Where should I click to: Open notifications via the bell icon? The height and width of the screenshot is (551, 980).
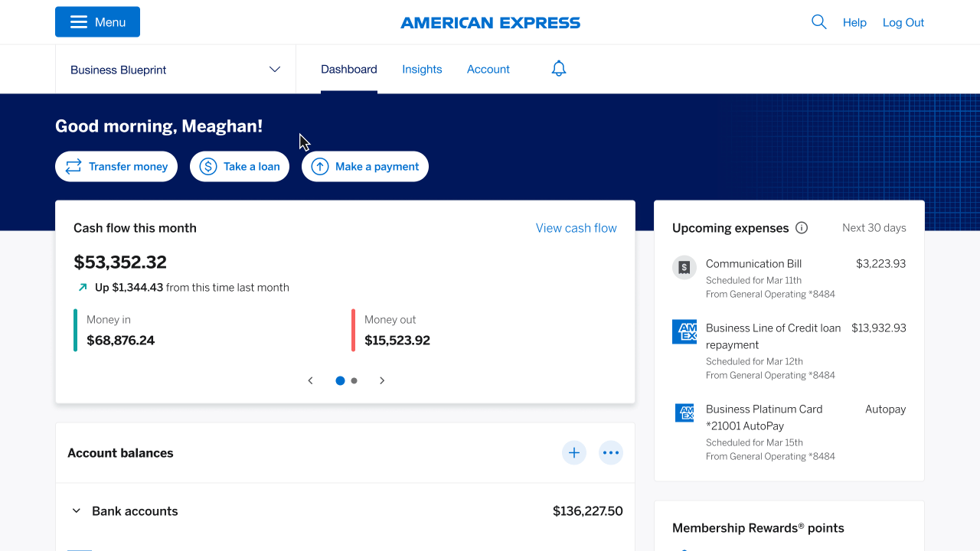point(558,68)
